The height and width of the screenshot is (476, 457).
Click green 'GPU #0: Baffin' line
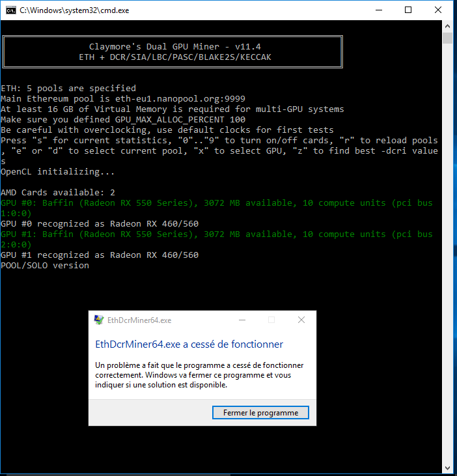[x=216, y=208]
